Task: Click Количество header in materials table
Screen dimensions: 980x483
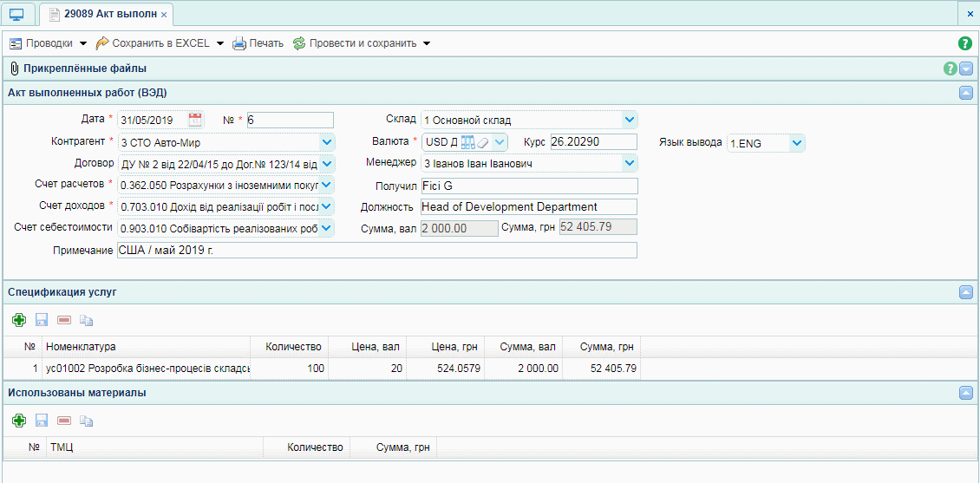Action: [307, 447]
